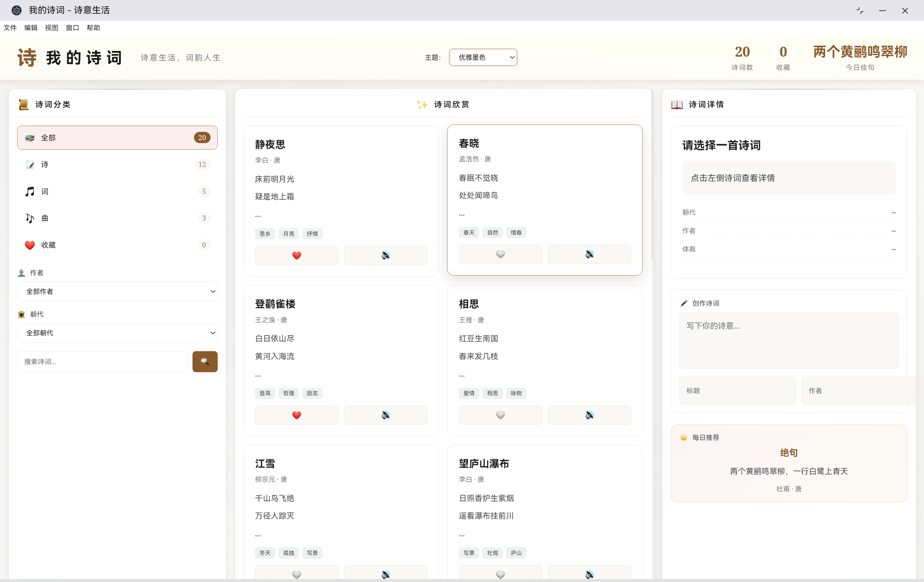Click the open book icon beside 诗词详情
This screenshot has height=582, width=924.
point(677,104)
